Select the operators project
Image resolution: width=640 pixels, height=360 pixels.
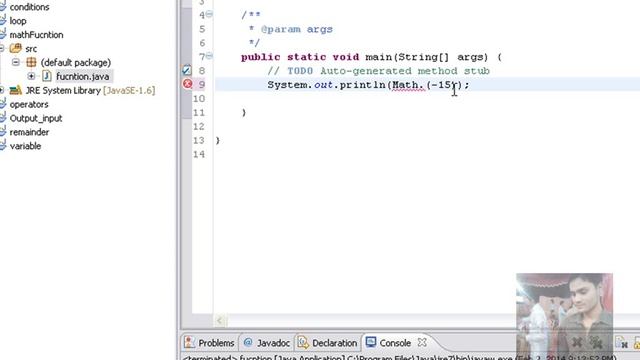click(29, 104)
